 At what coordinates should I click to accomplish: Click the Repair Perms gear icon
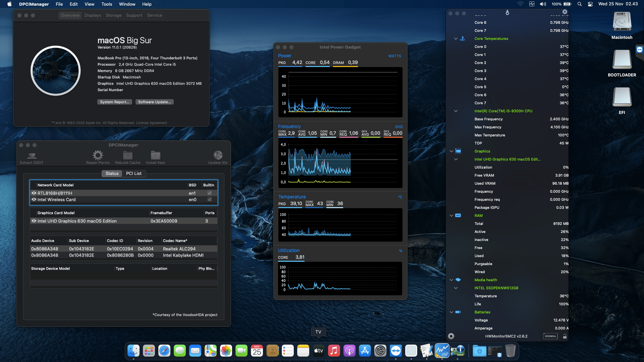(98, 155)
